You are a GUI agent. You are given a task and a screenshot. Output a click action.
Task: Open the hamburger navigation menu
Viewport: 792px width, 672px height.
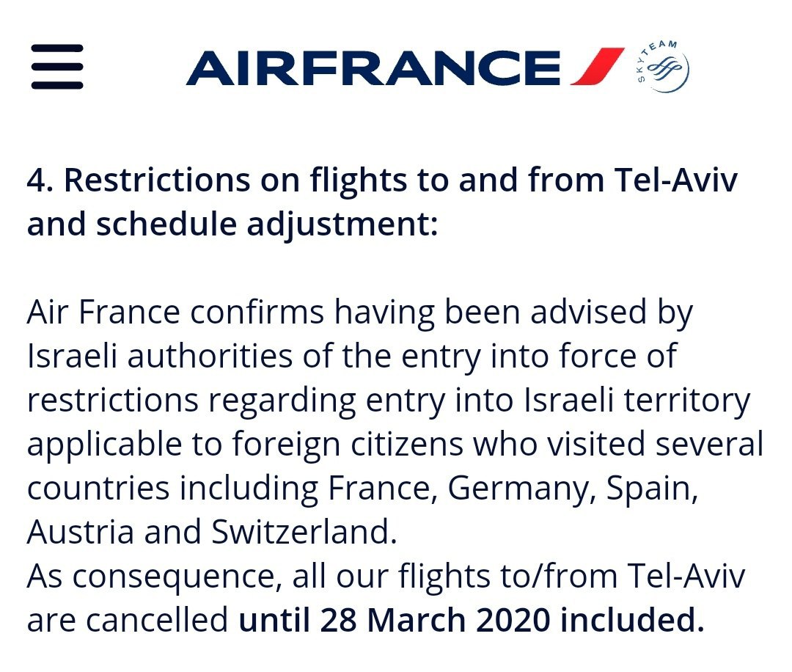57,67
